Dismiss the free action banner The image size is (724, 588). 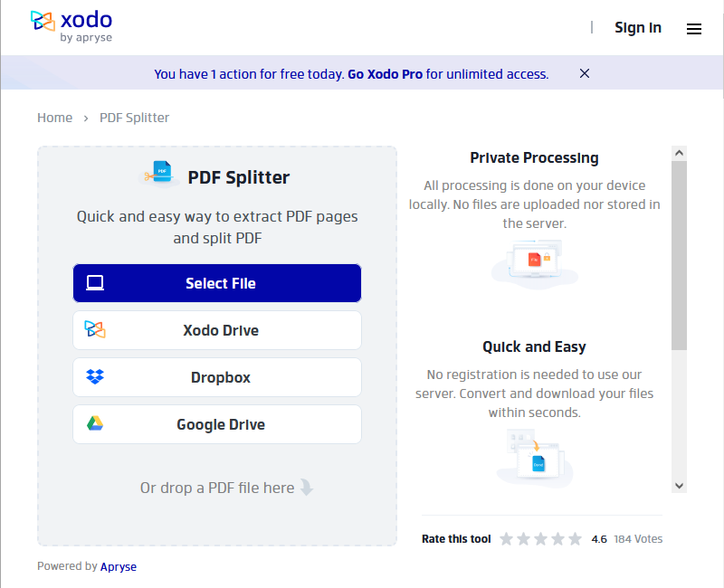click(x=584, y=73)
